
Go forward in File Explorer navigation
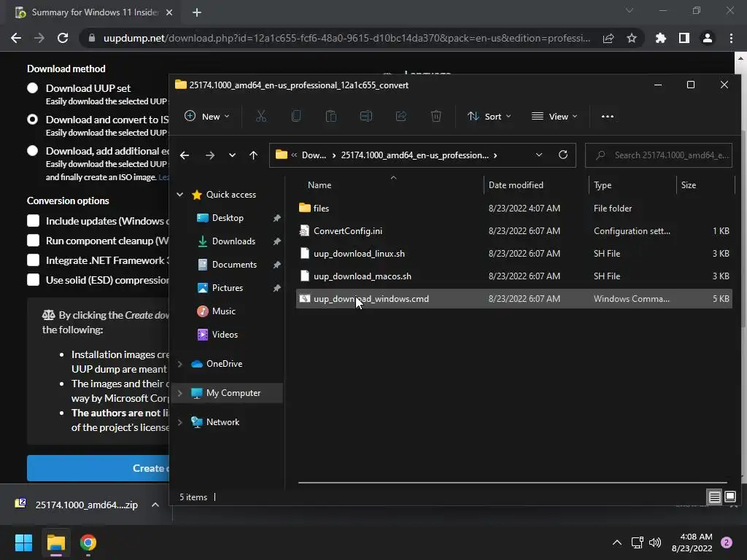click(209, 155)
